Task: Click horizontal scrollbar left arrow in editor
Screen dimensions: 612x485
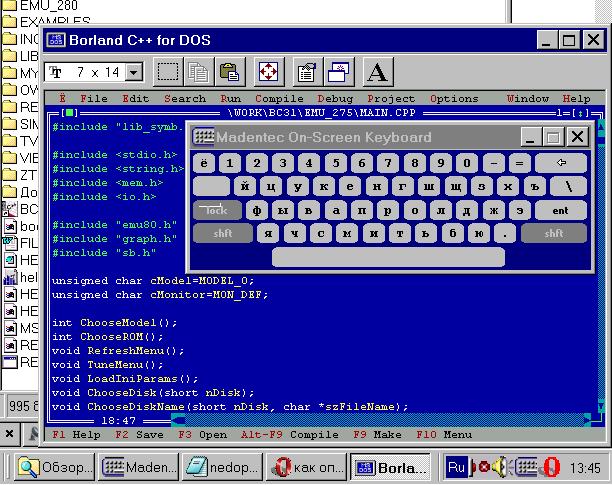Action: (x=178, y=420)
